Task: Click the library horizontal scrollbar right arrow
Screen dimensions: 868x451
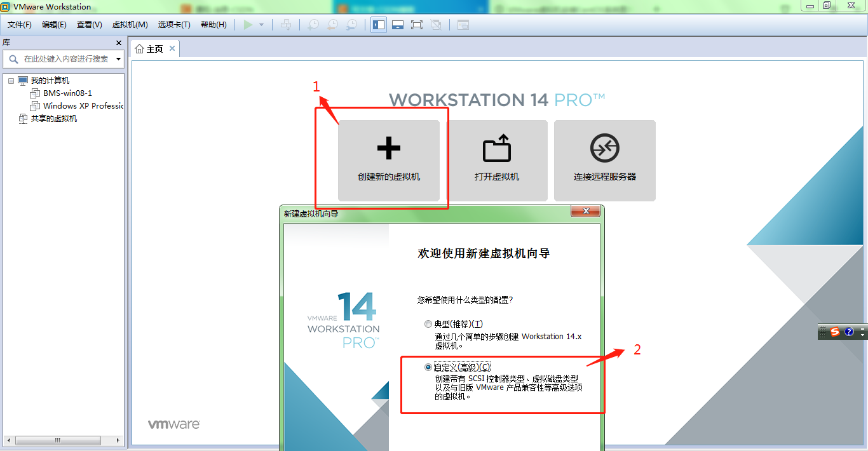Action: click(116, 440)
